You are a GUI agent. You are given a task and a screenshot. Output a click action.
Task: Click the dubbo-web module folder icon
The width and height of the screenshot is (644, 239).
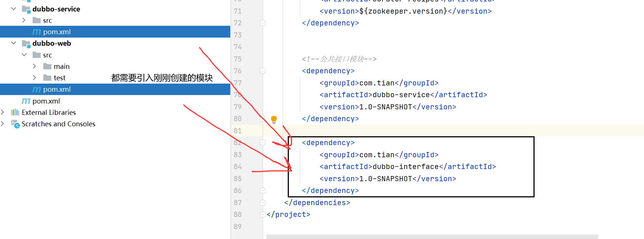[26, 43]
